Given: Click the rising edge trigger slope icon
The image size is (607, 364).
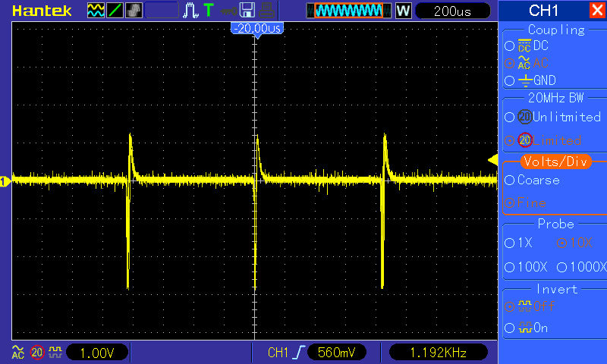Looking at the screenshot, I should 299,353.
